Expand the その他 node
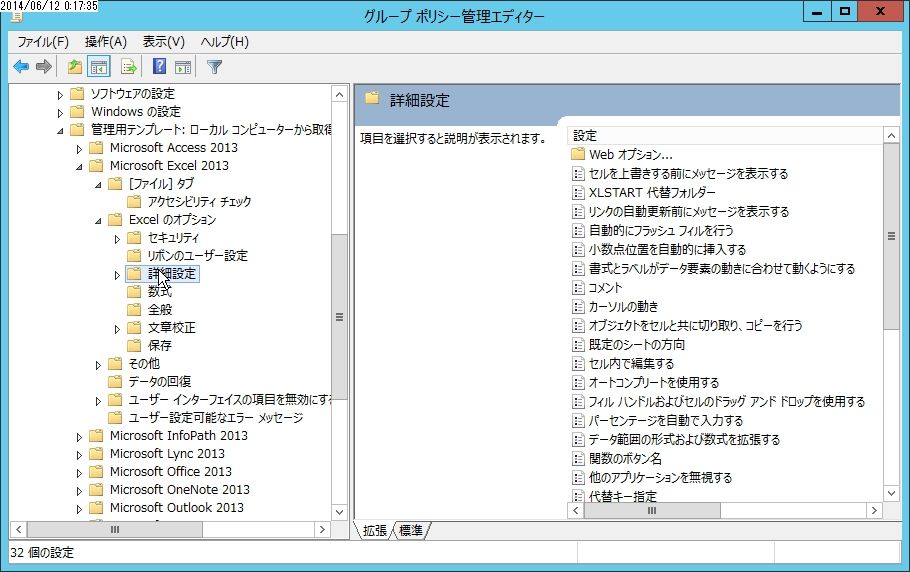 point(98,364)
